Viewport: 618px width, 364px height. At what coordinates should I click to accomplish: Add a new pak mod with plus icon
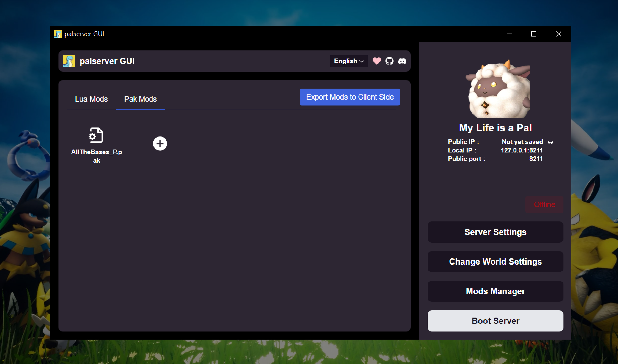coord(160,143)
